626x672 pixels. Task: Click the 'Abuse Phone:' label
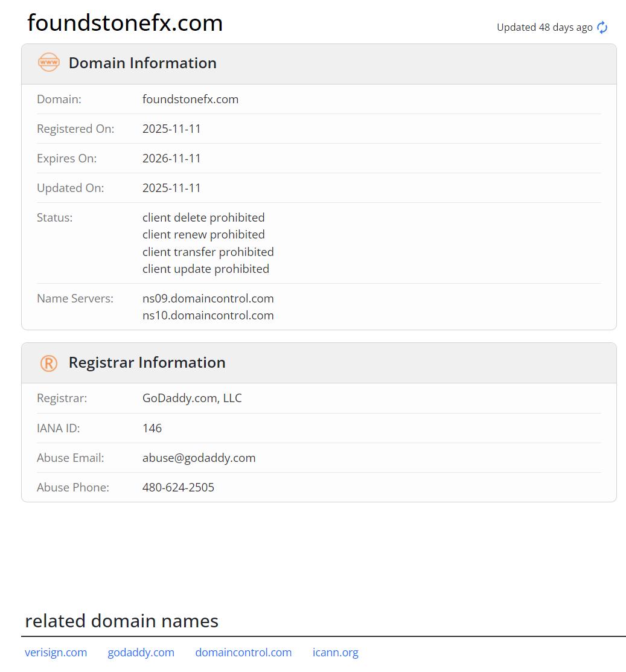coord(73,487)
